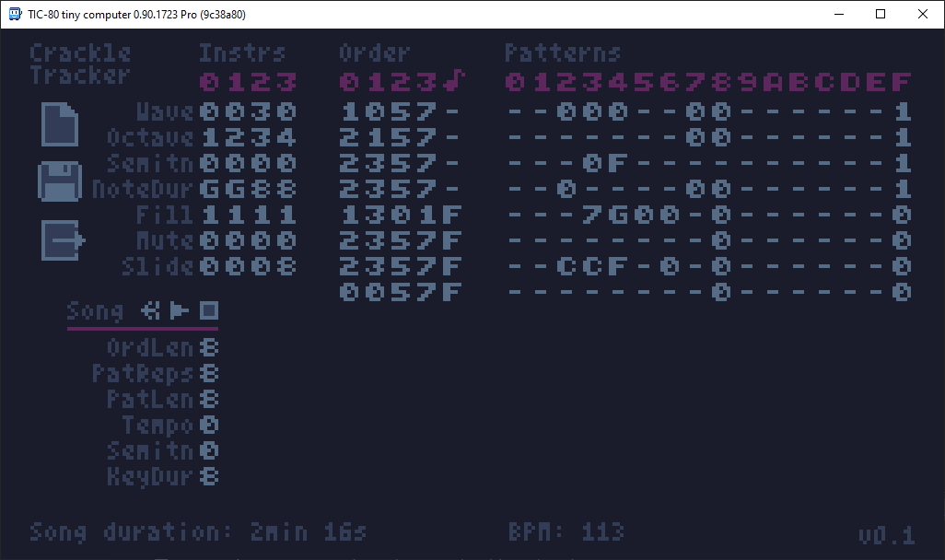
Task: Toggle Fill value for instrument 3
Action: [x=286, y=215]
